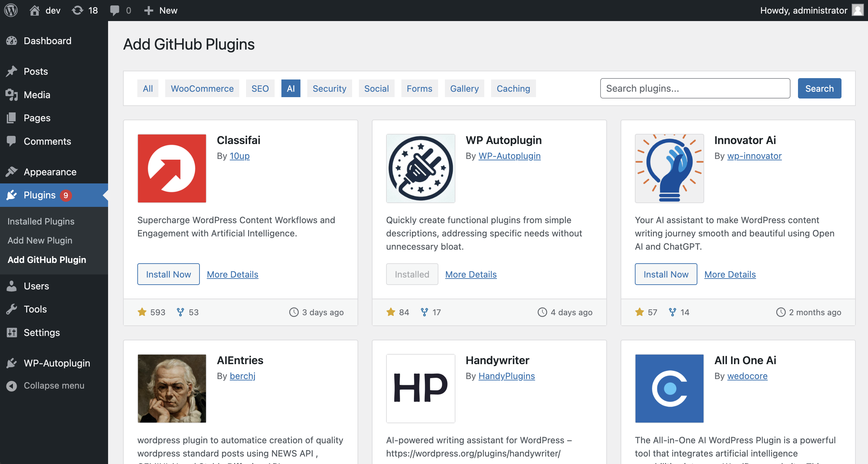This screenshot has height=464, width=868.
Task: Open the berchj author link
Action: [242, 376]
